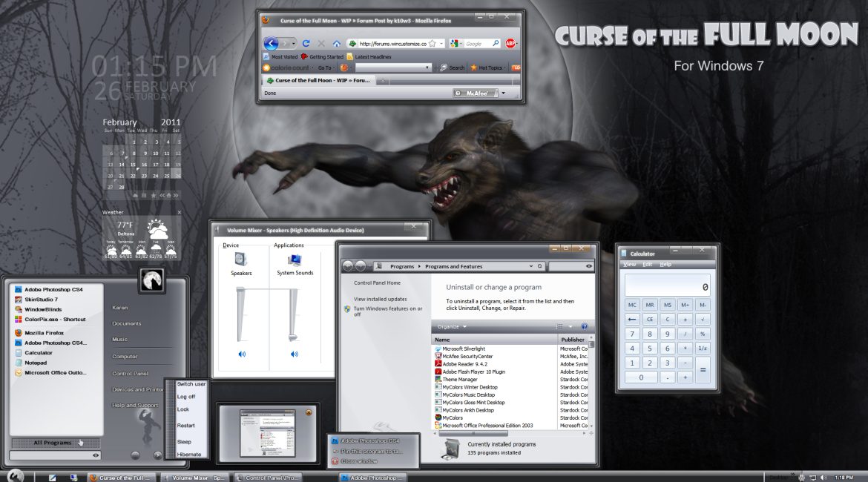Click the Calculator CE button
Viewport: 868px width, 482px height.
[x=650, y=320]
